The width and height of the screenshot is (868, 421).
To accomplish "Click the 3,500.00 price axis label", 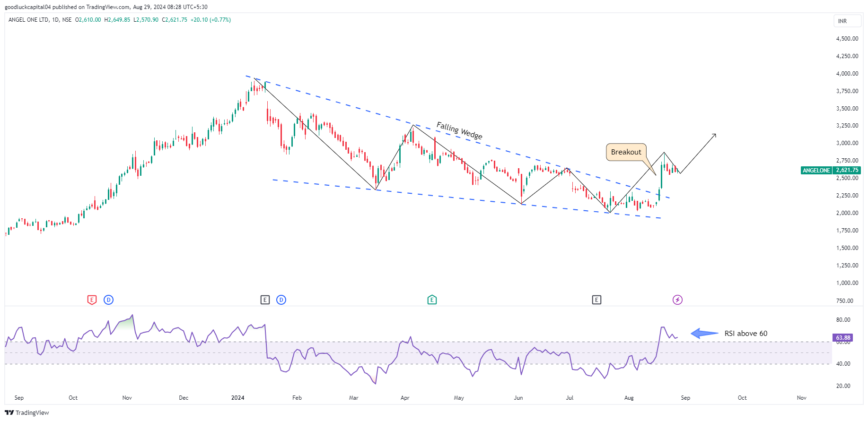I will pos(847,109).
